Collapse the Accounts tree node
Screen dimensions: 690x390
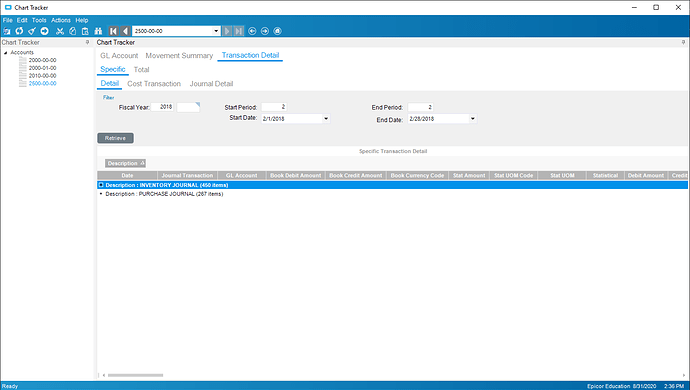point(6,52)
